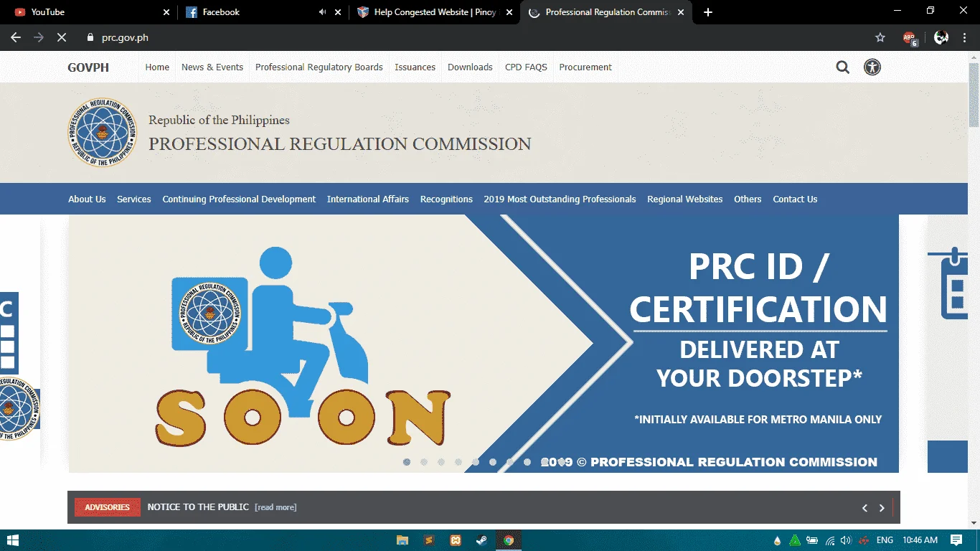Open the Chrome profile avatar
The height and width of the screenshot is (551, 980).
[941, 37]
